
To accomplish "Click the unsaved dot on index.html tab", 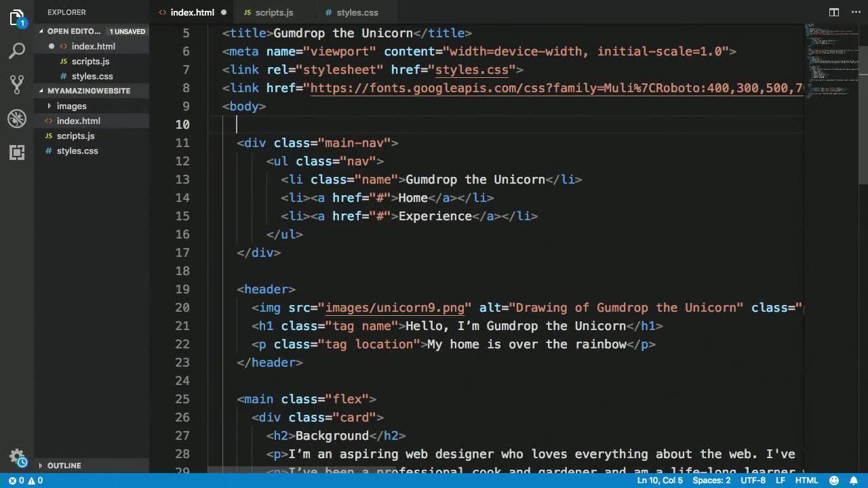I will click(224, 12).
